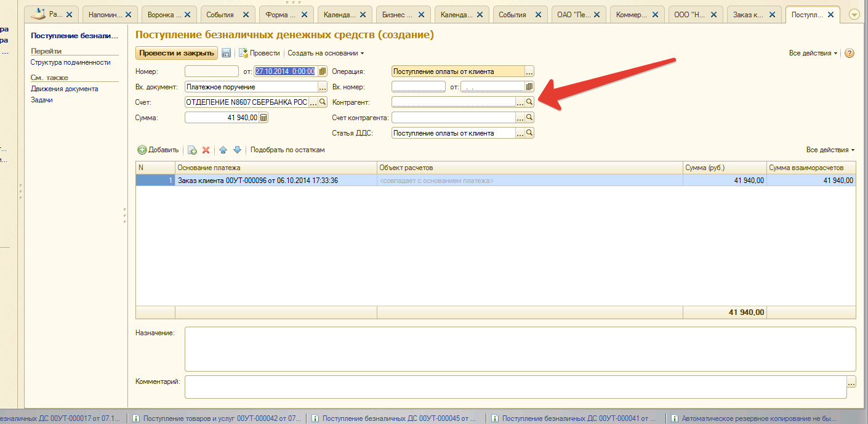Click into the Назначение text field
Screen dimensions: 868x424
tap(520, 348)
